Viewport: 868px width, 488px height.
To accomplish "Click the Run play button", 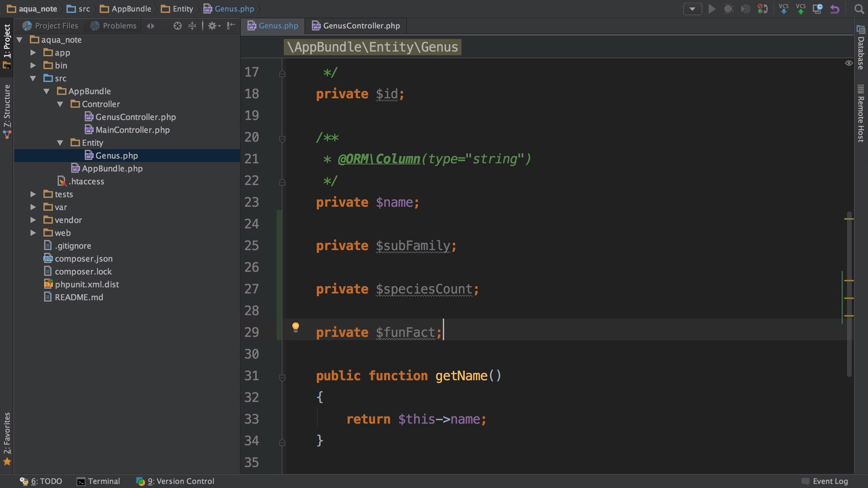I will pos(712,9).
